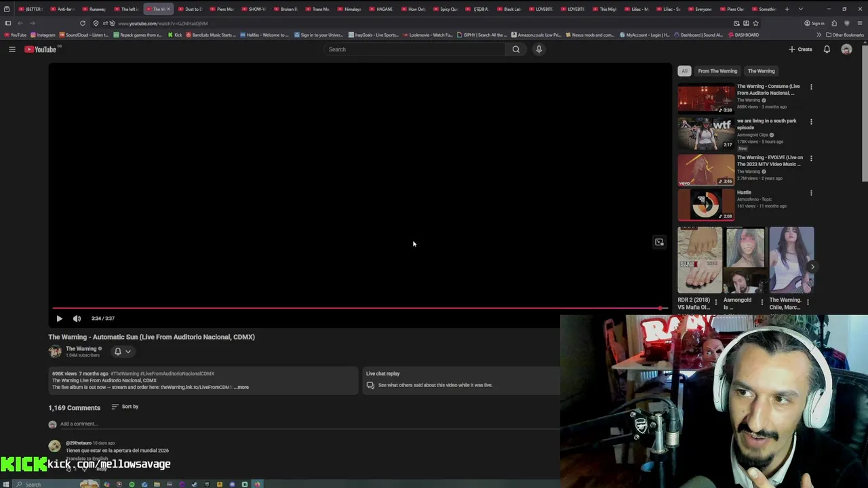Open The Warning channel name link
The image size is (868, 488).
(x=81, y=348)
